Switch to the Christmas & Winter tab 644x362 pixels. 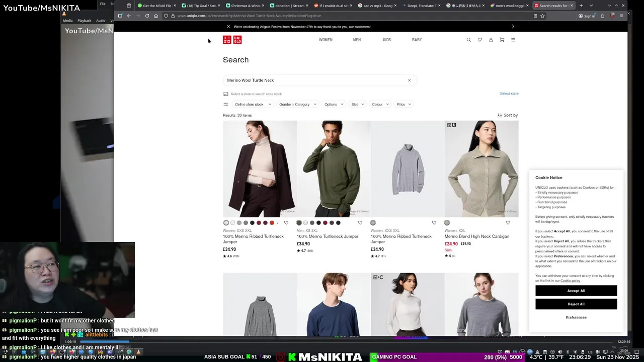(245, 6)
